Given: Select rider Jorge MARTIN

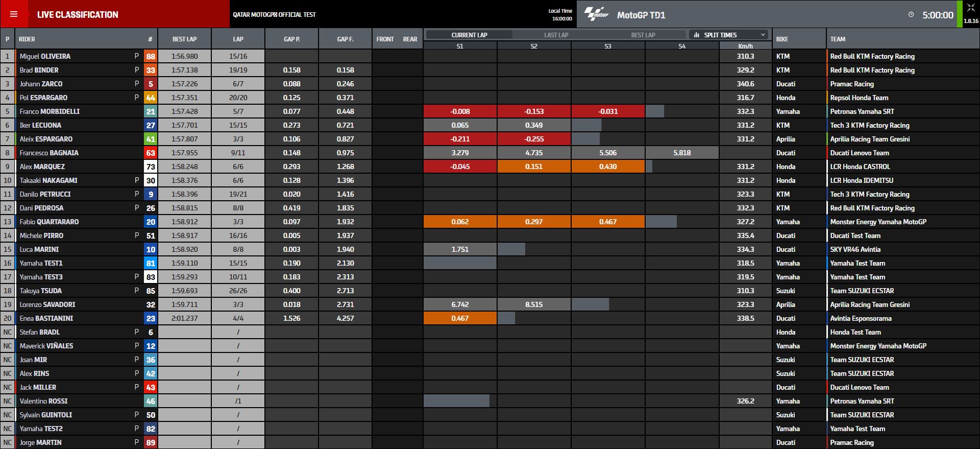Looking at the screenshot, I should point(40,442).
